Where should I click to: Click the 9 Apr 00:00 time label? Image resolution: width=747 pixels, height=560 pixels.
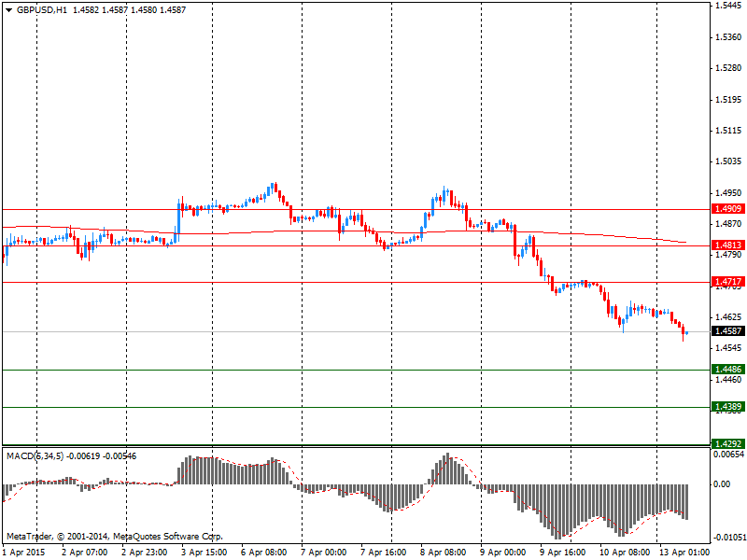pyautogui.click(x=503, y=553)
